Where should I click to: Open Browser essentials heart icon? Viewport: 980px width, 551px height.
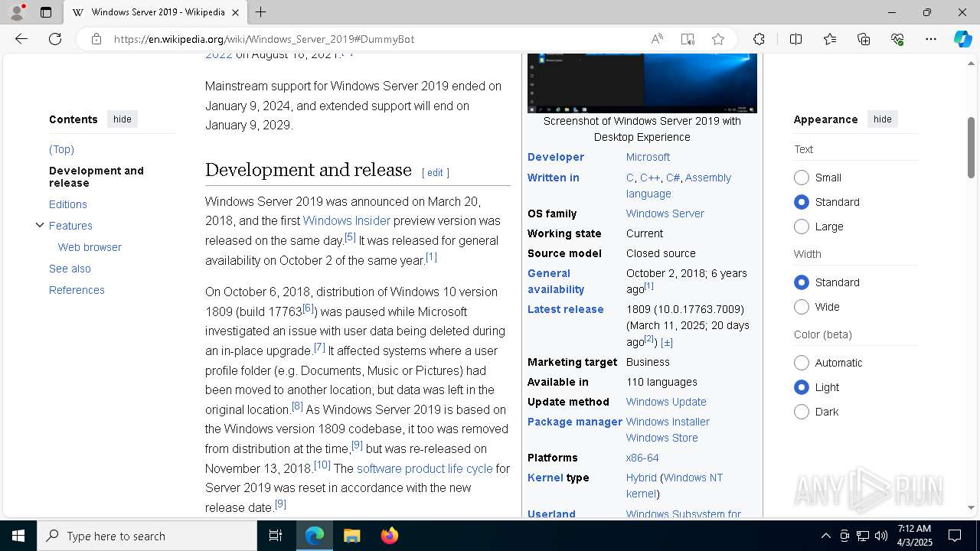[x=897, y=39]
